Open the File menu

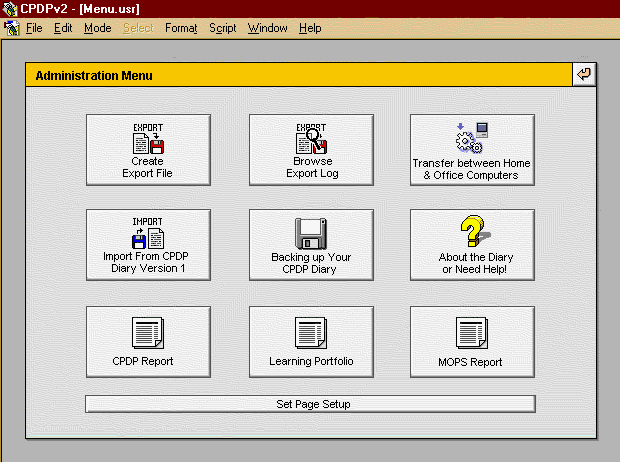pos(34,28)
